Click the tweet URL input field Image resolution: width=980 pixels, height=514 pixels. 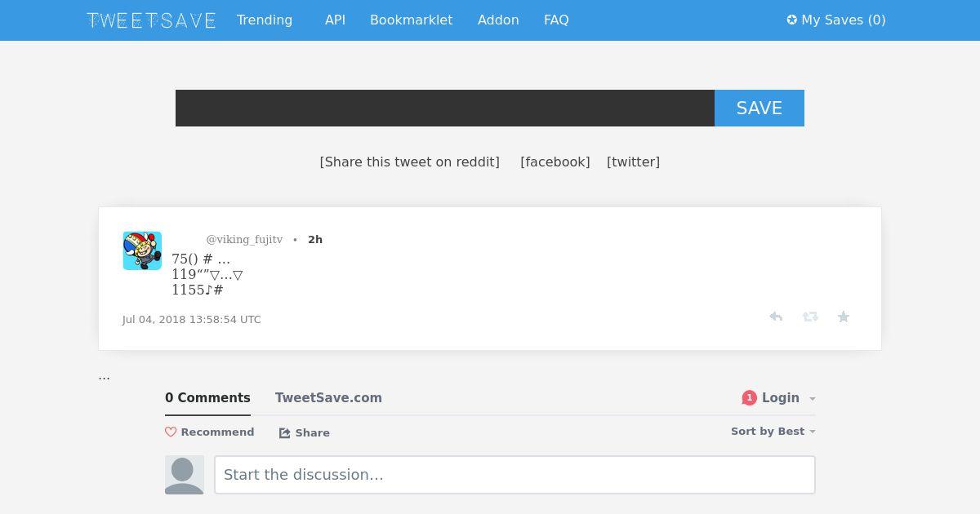(445, 108)
